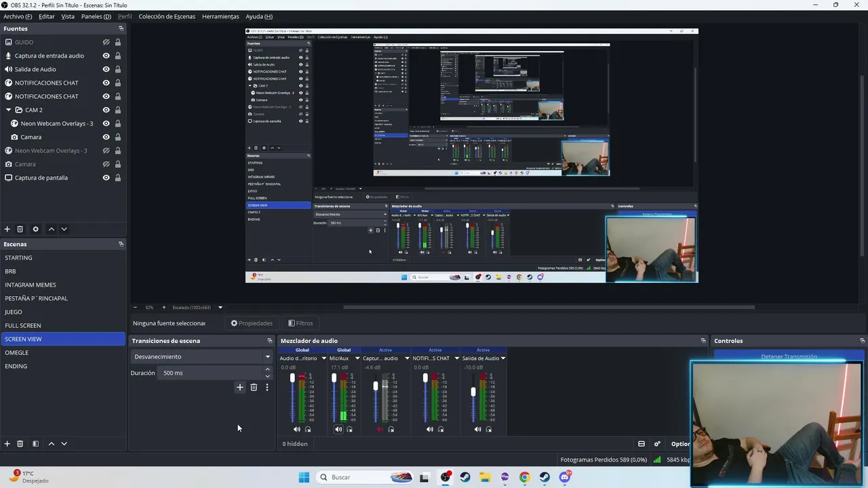This screenshot has width=868, height=488.
Task: Add a scene transition with plus icon
Action: pyautogui.click(x=239, y=387)
